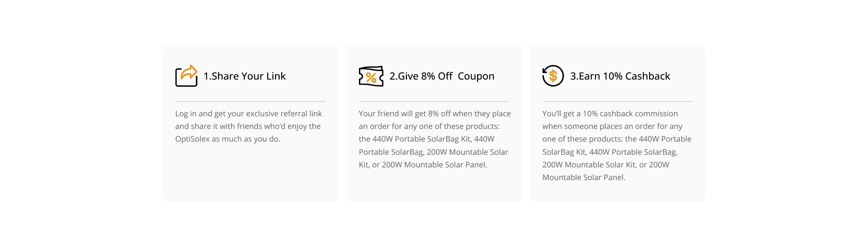Click the percent coupon ticket icon

tap(371, 76)
